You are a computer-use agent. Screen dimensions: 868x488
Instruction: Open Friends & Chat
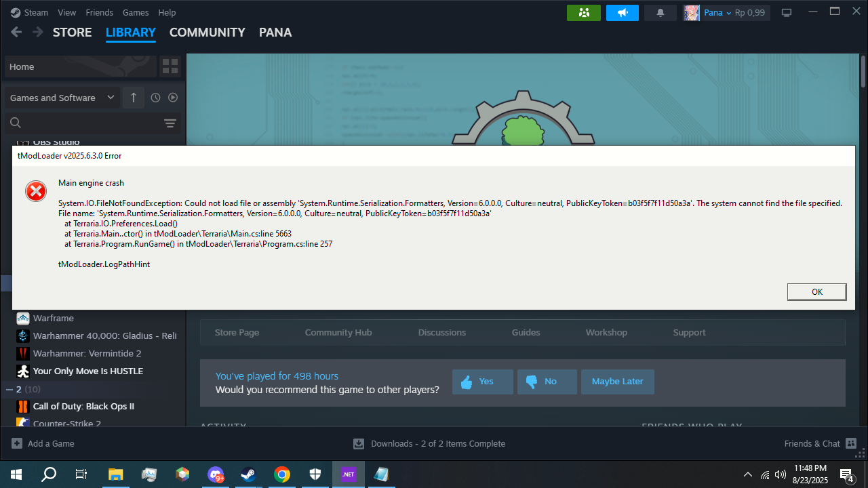821,443
